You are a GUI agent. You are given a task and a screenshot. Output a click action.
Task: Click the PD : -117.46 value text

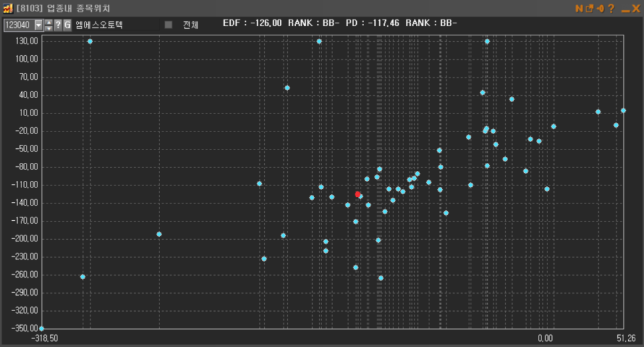pos(372,23)
